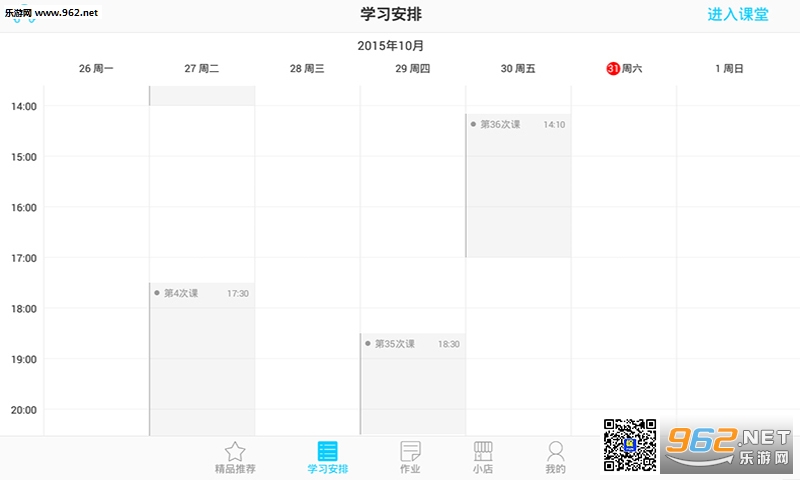Click the 2015年10月 month title
800x480 pixels.
pos(390,45)
